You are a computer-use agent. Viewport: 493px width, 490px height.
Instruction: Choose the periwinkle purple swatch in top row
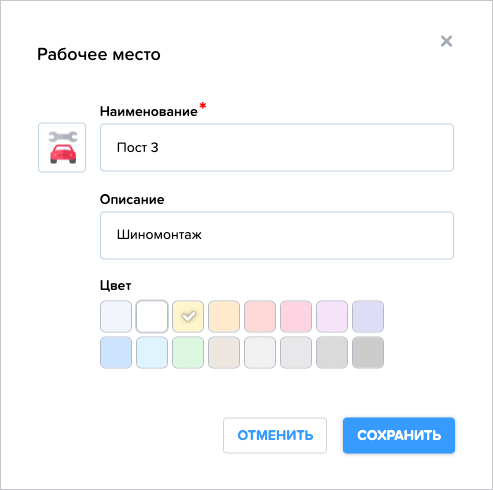[368, 316]
